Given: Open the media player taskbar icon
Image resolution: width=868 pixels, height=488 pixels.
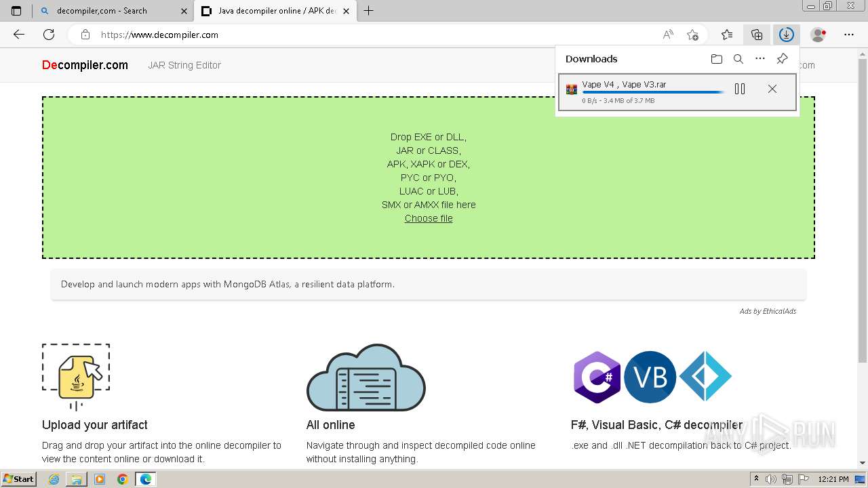Looking at the screenshot, I should coord(100,479).
